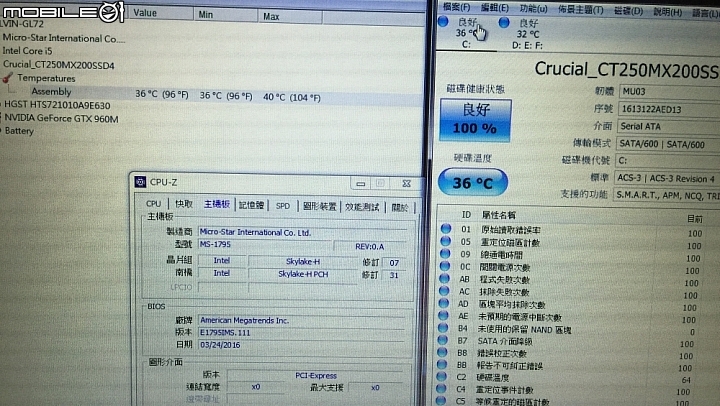The image size is (720, 406).
Task: Select the SATA 介面降級 attribute name
Action: click(x=505, y=341)
